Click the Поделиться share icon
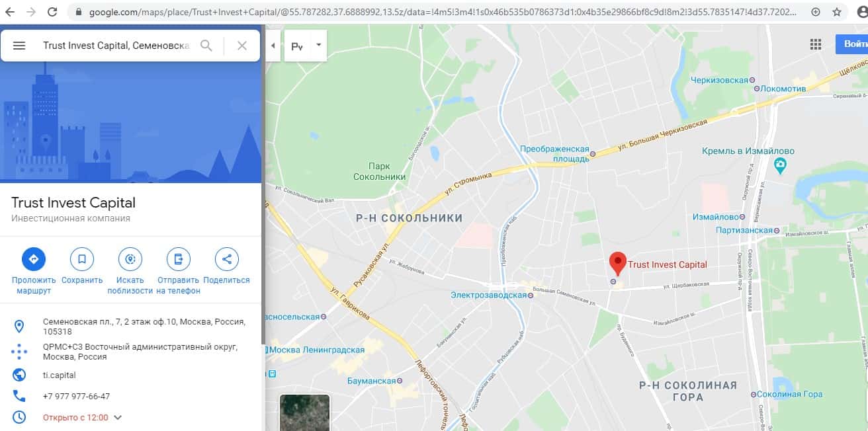The image size is (868, 431). pos(227,259)
